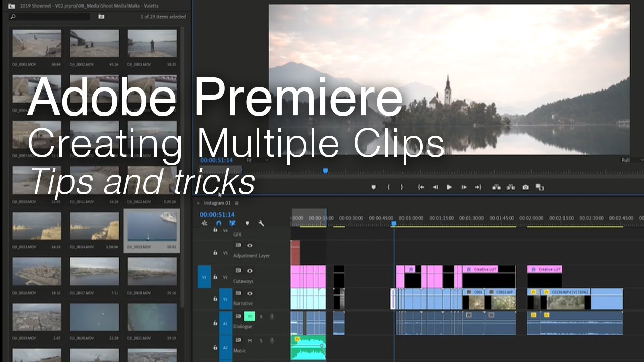Open timeline display settings wrench
This screenshot has height=362, width=644.
[261, 223]
